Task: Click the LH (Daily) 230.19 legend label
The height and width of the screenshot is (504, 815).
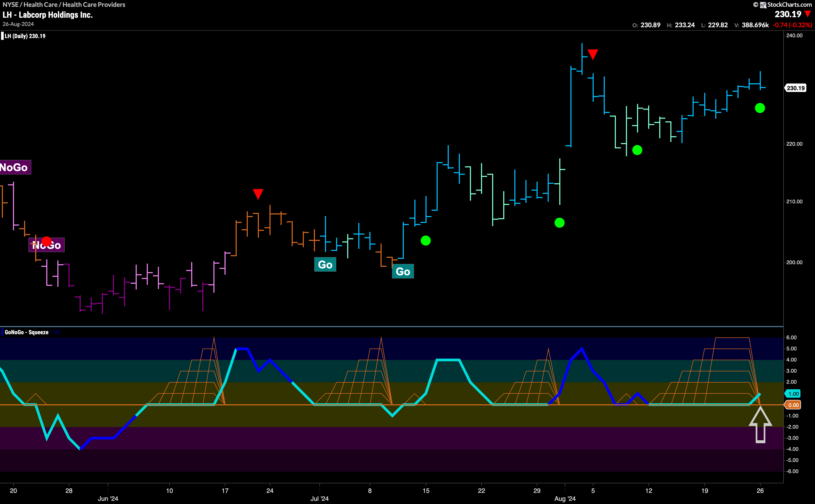Action: (25, 36)
